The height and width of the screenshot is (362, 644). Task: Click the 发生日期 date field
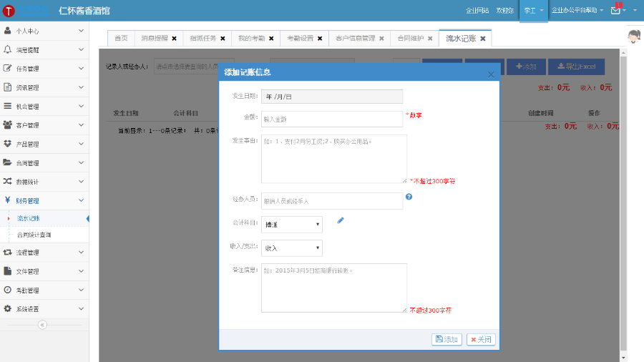pyautogui.click(x=332, y=97)
